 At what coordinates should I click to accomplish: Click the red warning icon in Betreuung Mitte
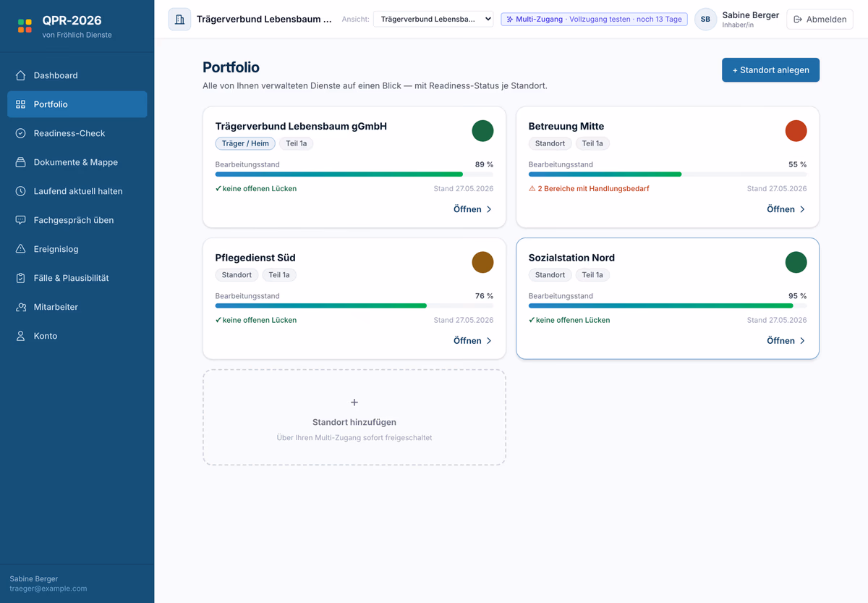coord(532,188)
